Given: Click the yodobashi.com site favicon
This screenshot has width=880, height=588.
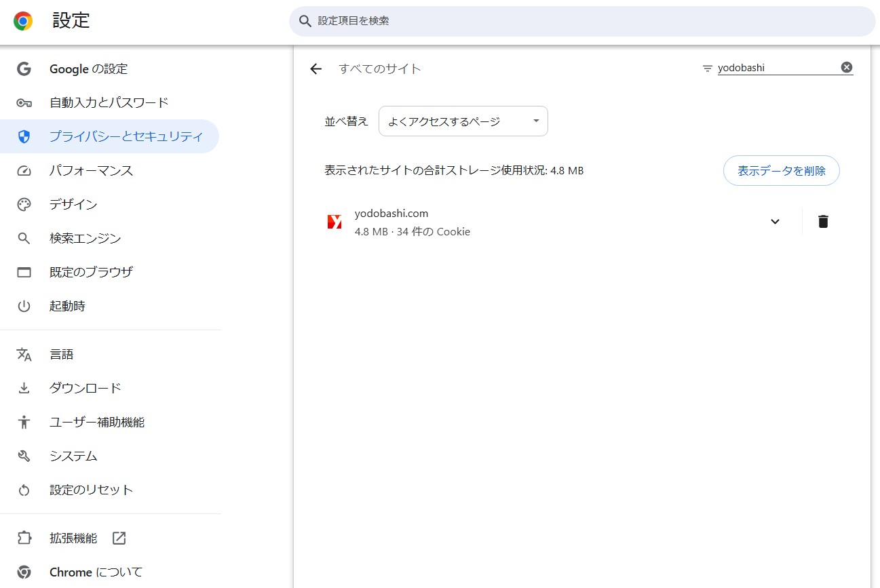Looking at the screenshot, I should [334, 222].
